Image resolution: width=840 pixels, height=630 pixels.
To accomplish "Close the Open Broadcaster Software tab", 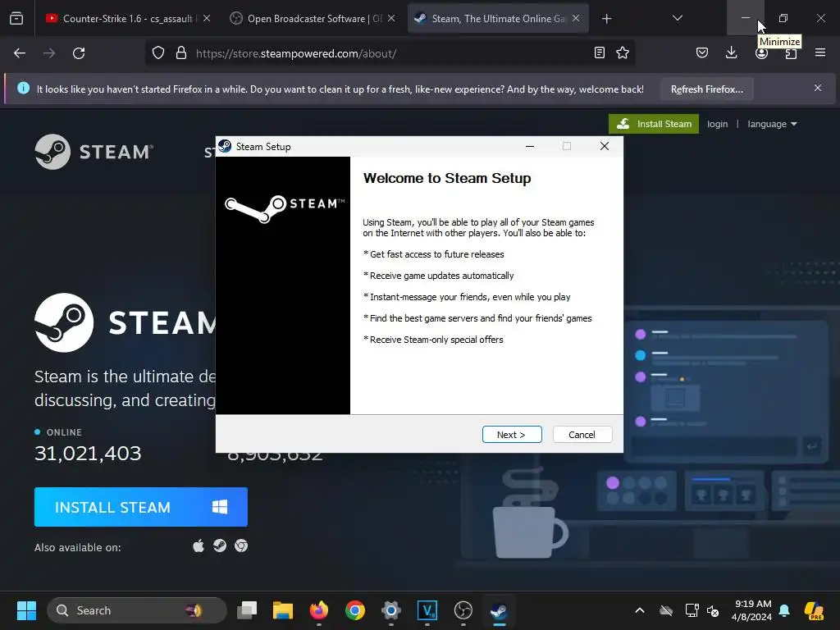I will click(391, 18).
